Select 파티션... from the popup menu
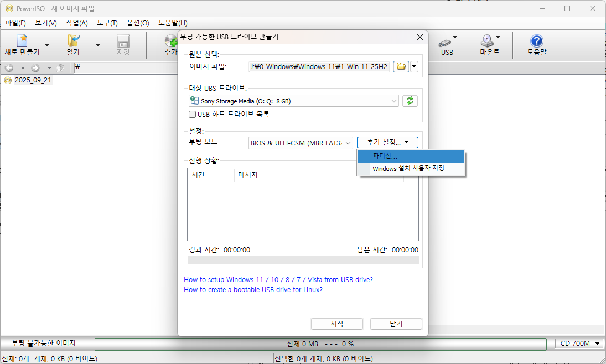Screen dimensions: 606x364 [411, 156]
